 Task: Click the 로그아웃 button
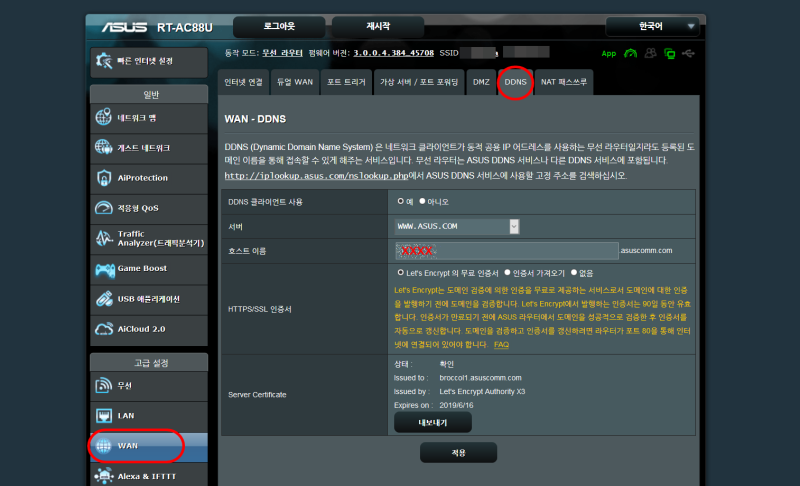pyautogui.click(x=279, y=27)
